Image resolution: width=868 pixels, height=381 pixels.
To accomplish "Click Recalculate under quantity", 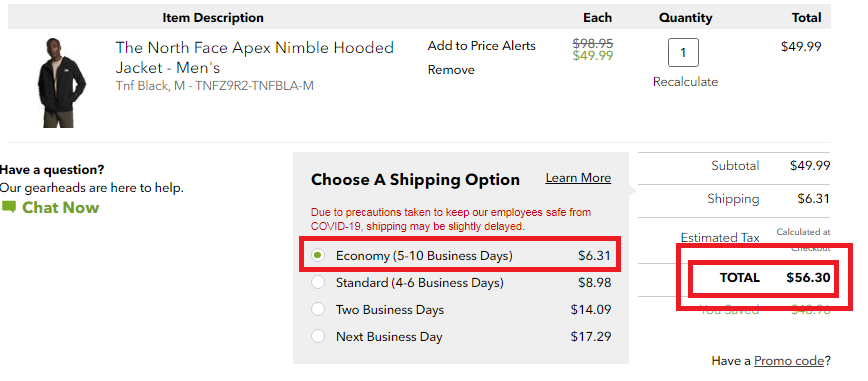I will (x=685, y=82).
